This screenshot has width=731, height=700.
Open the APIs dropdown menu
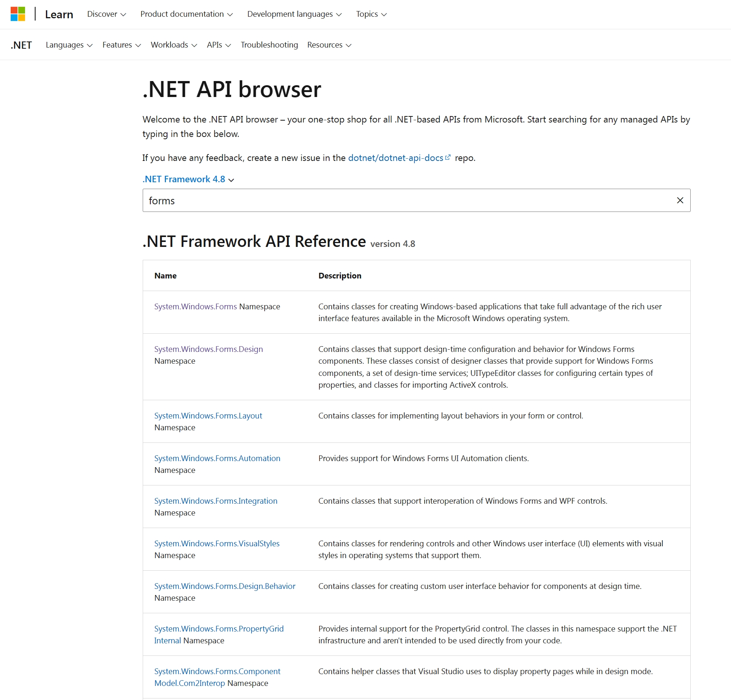[218, 45]
